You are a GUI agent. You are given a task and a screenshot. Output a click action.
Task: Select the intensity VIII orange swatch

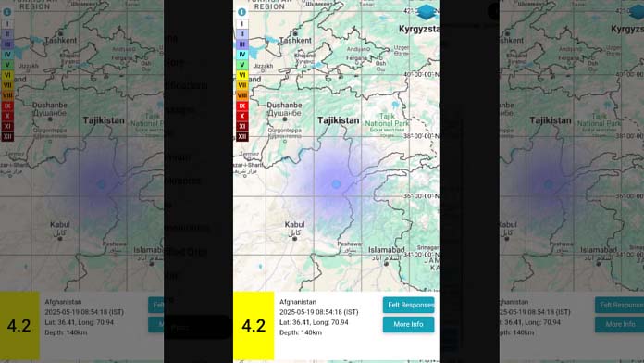(241, 95)
